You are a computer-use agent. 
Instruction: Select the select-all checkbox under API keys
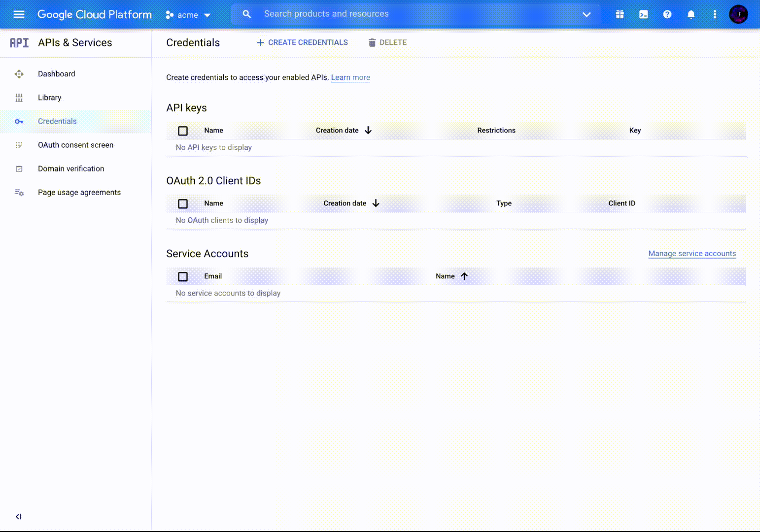point(183,131)
